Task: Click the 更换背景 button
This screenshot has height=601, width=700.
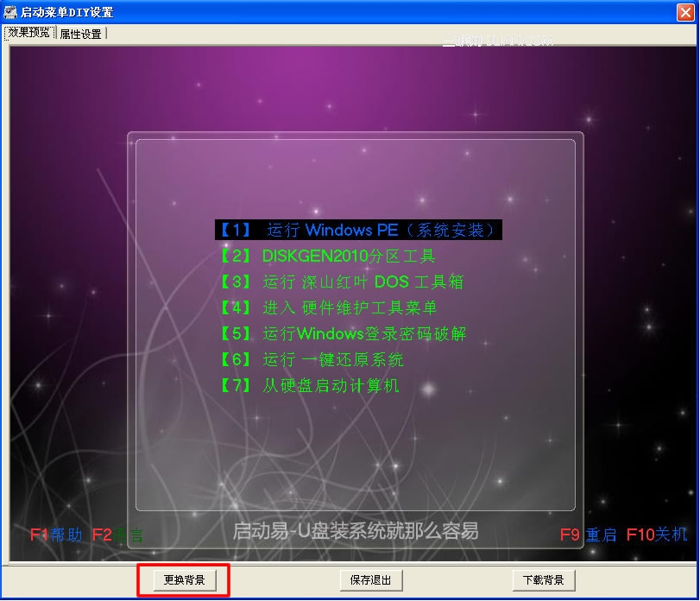Action: pyautogui.click(x=185, y=580)
